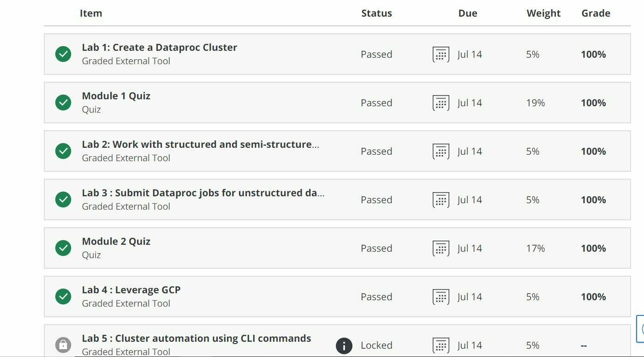Click the calendar icon in Lab 1 row
Viewport: 644px width, 357px height.
tap(441, 54)
